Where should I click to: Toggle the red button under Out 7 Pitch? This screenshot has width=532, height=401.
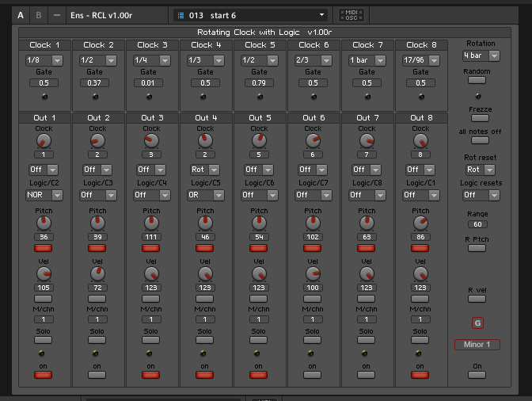pos(366,248)
